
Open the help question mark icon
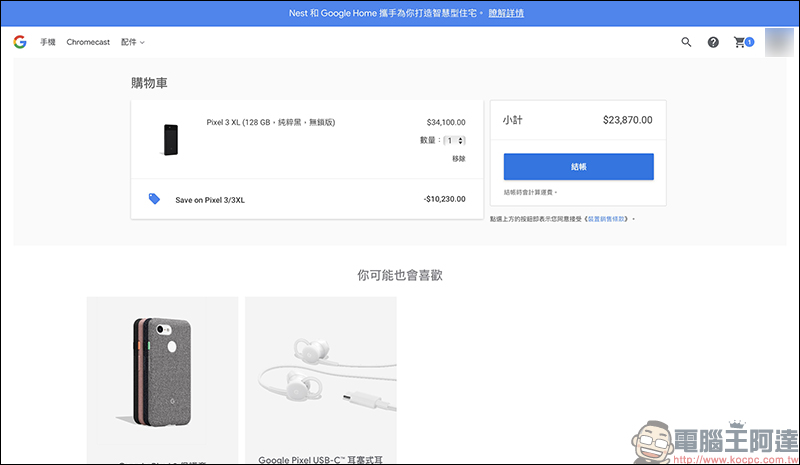(713, 42)
